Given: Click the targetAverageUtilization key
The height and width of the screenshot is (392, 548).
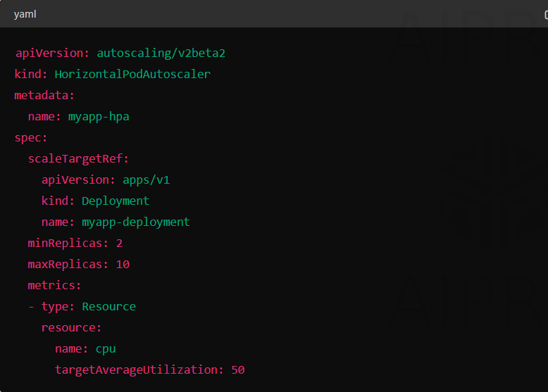Looking at the screenshot, I should (139, 370).
